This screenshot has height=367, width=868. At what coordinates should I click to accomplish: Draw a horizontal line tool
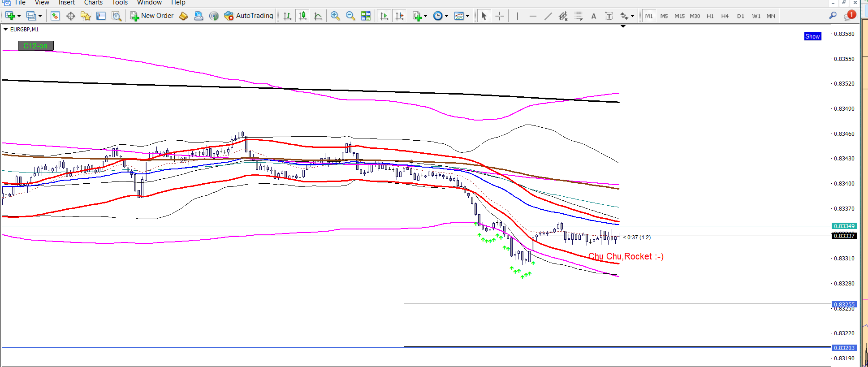pyautogui.click(x=533, y=16)
